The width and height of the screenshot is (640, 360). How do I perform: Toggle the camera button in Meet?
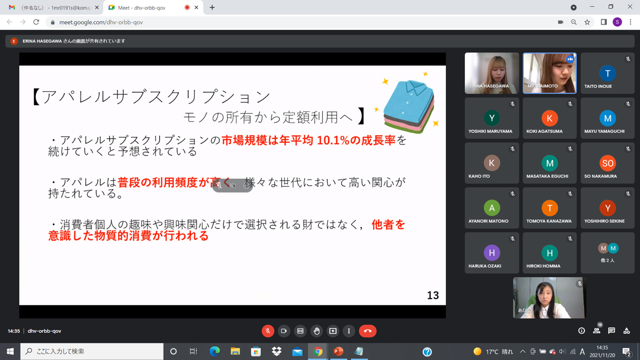point(284,331)
